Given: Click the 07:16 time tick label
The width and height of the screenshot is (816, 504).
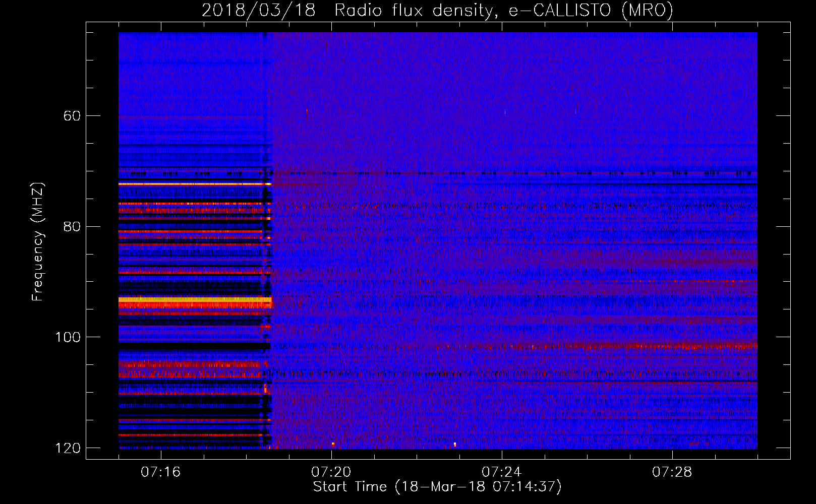Looking at the screenshot, I should [160, 472].
